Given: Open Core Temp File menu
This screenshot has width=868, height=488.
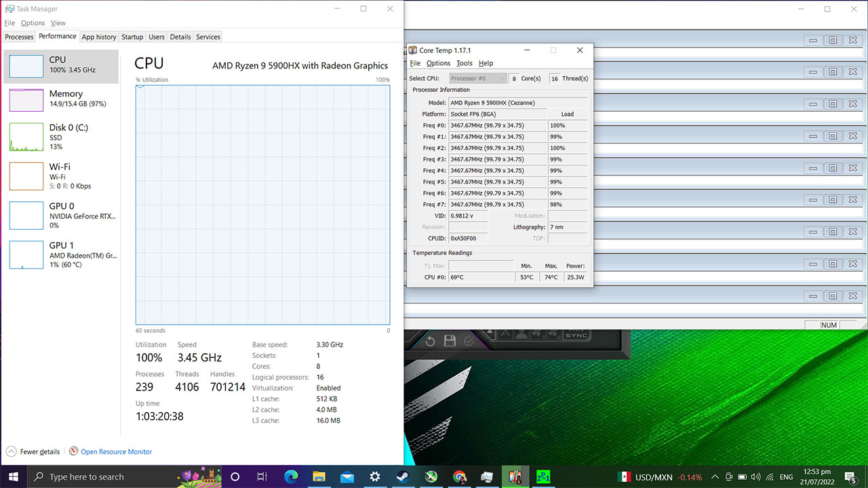Looking at the screenshot, I should point(415,63).
